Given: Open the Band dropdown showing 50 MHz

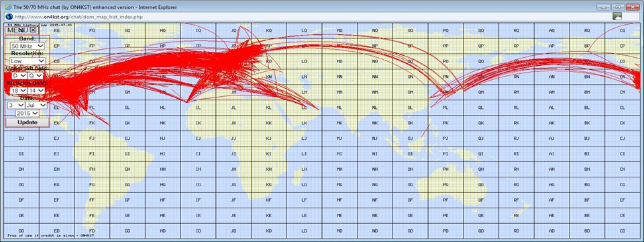Looking at the screenshot, I should (28, 46).
